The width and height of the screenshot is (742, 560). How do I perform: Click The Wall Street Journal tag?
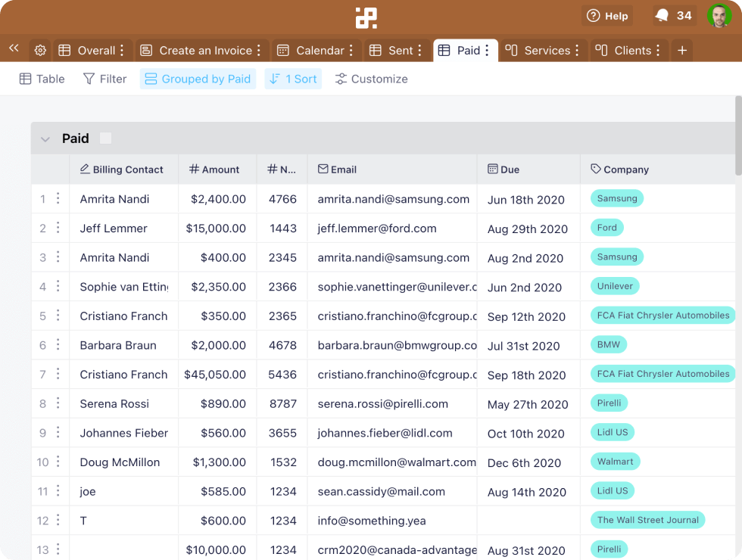click(x=648, y=520)
